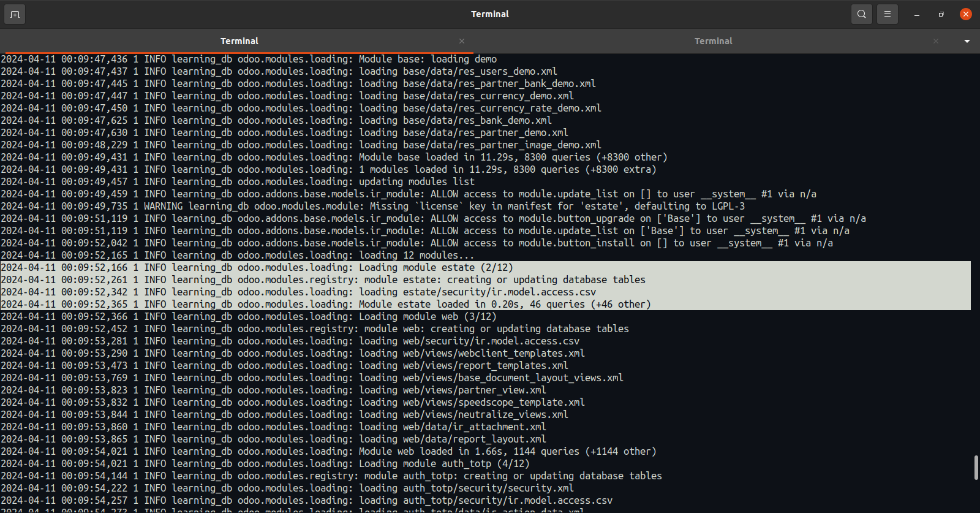Switch to the second Terminal tab
The image size is (980, 513).
[714, 41]
